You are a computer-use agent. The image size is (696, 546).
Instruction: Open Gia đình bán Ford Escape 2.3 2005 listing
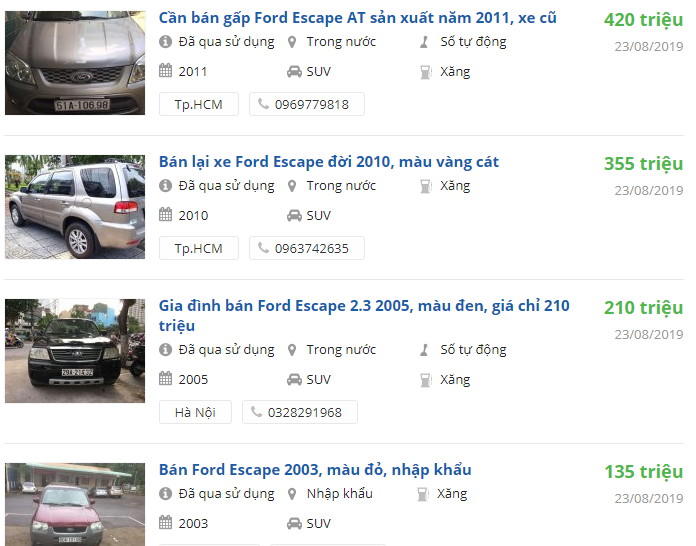(364, 316)
